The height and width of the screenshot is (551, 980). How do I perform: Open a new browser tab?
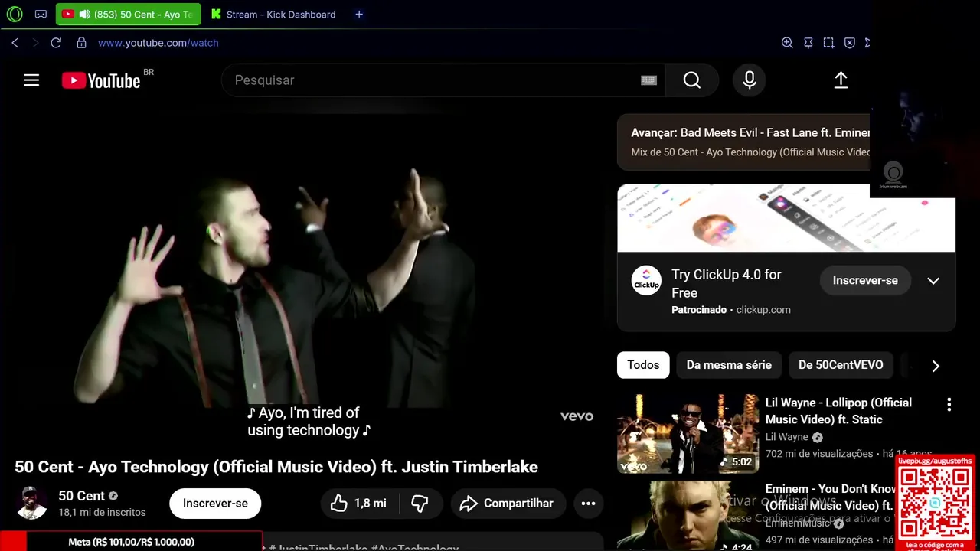point(359,14)
